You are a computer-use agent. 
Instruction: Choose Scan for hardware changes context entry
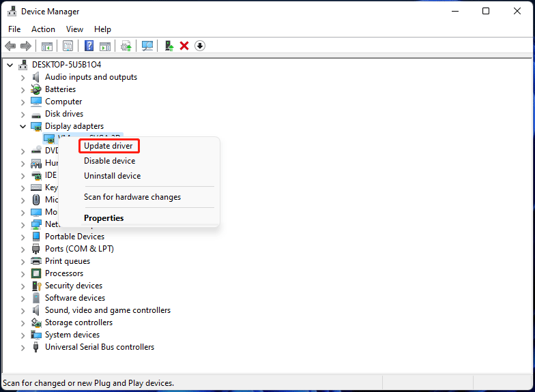click(x=132, y=197)
